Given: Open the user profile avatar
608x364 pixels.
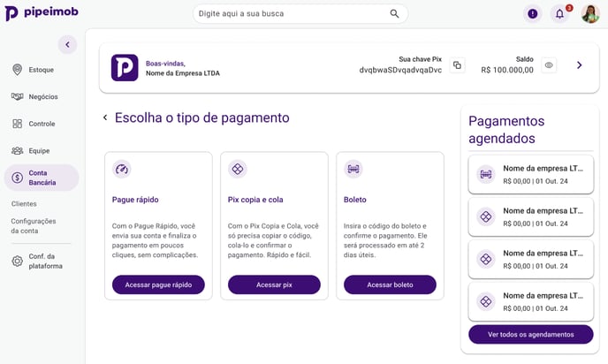Looking at the screenshot, I should pyautogui.click(x=590, y=14).
